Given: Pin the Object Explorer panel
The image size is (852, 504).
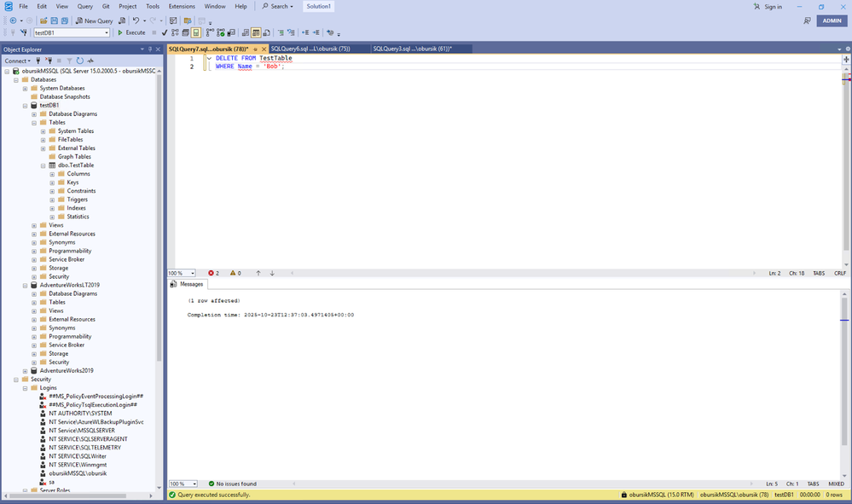Looking at the screenshot, I should (150, 49).
